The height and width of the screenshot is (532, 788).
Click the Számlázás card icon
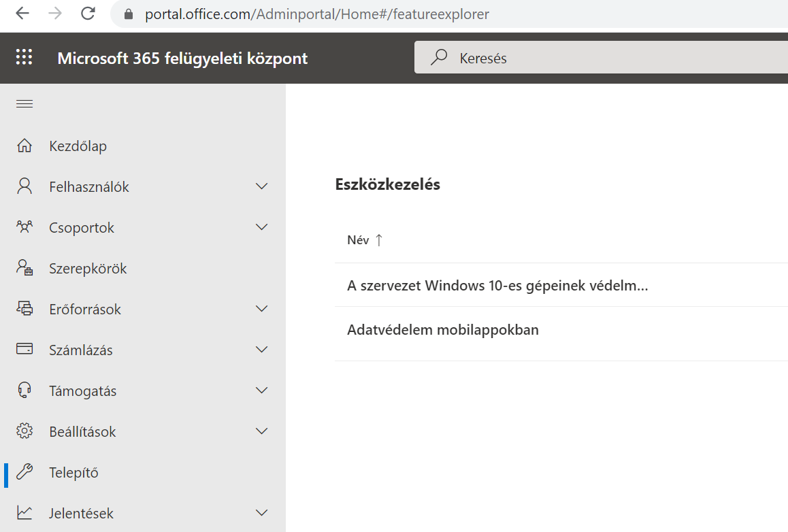24,348
